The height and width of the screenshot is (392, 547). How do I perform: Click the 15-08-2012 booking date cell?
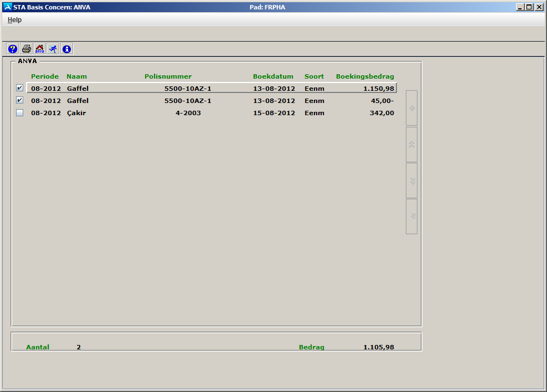click(x=274, y=113)
